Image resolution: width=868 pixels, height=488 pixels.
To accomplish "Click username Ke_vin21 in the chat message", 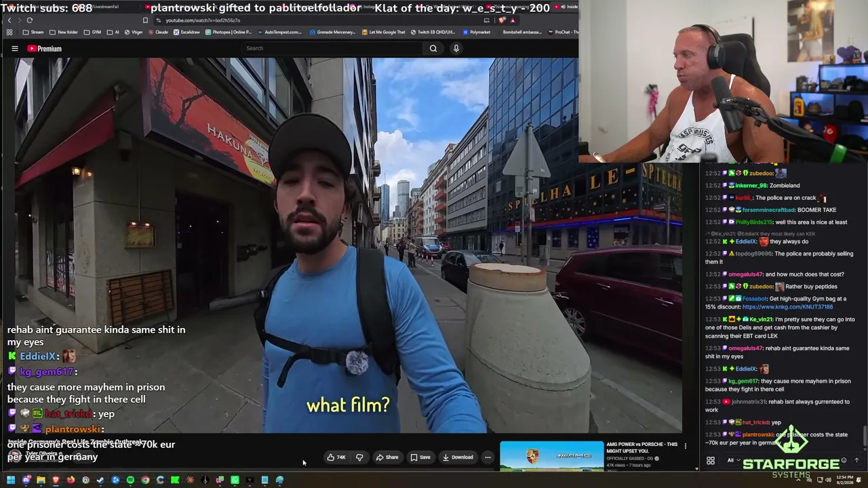I will pos(762,319).
